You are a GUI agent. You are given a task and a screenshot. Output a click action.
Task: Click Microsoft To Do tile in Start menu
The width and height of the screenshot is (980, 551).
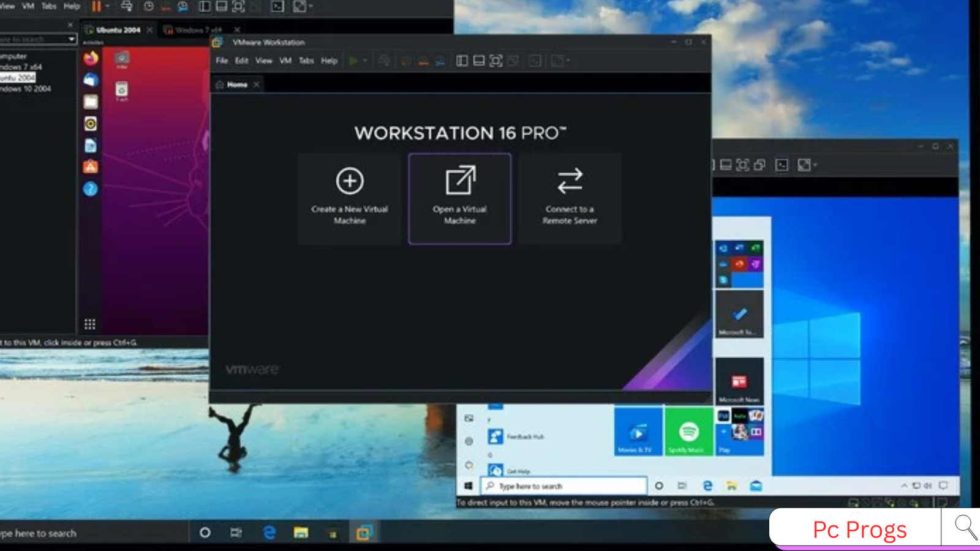pyautogui.click(x=739, y=314)
